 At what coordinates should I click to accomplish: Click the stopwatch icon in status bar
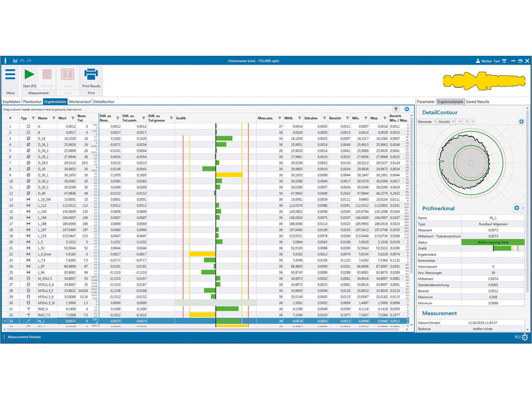click(x=525, y=337)
